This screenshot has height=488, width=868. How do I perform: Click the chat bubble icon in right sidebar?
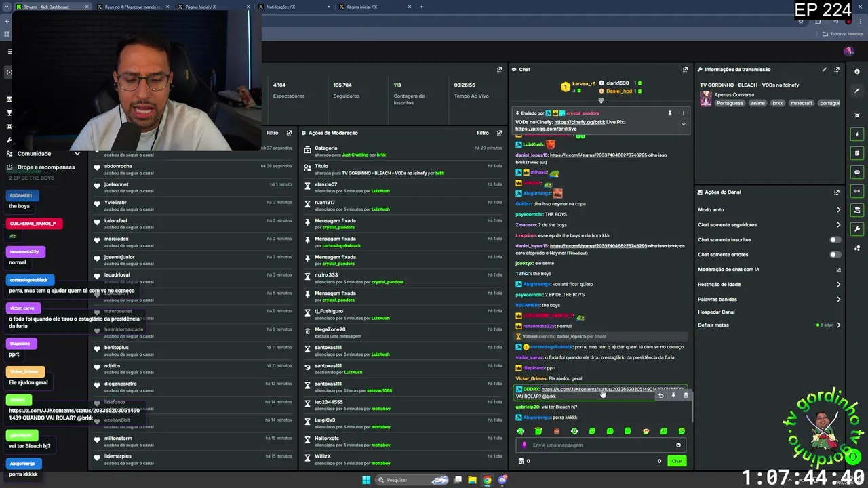857,172
